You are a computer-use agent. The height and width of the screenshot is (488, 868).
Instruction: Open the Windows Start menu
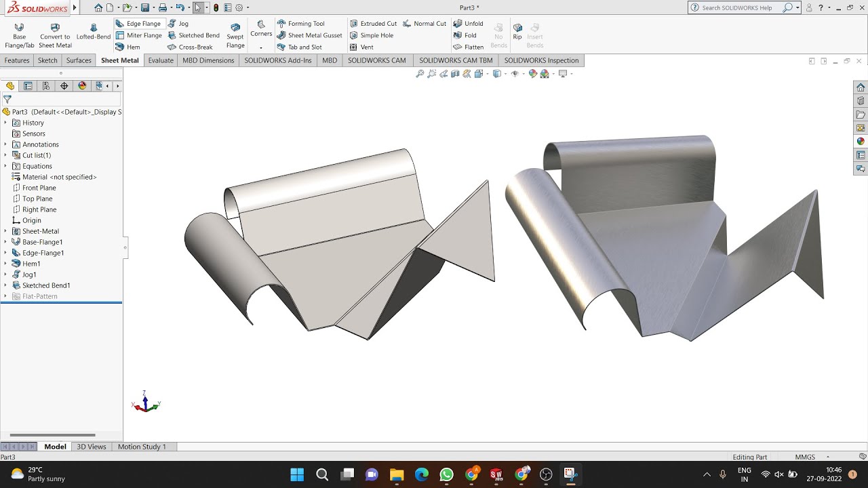[x=297, y=474]
